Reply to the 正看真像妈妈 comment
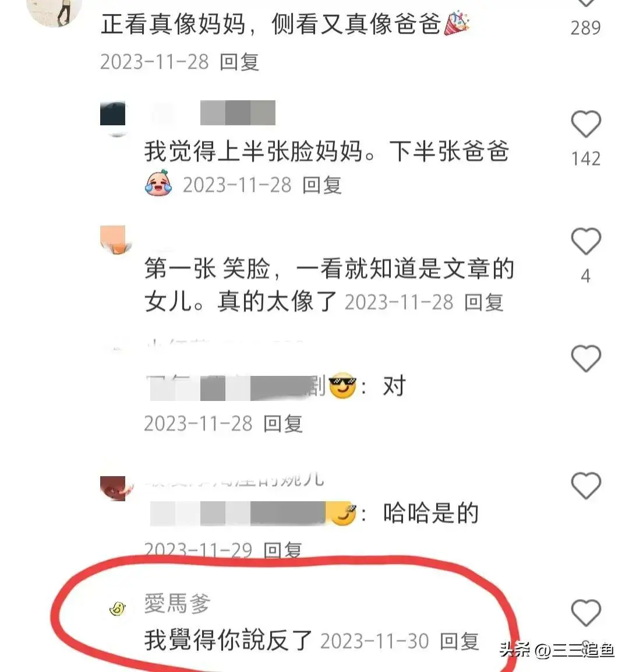Image resolution: width=629 pixels, height=672 pixels. point(239,62)
